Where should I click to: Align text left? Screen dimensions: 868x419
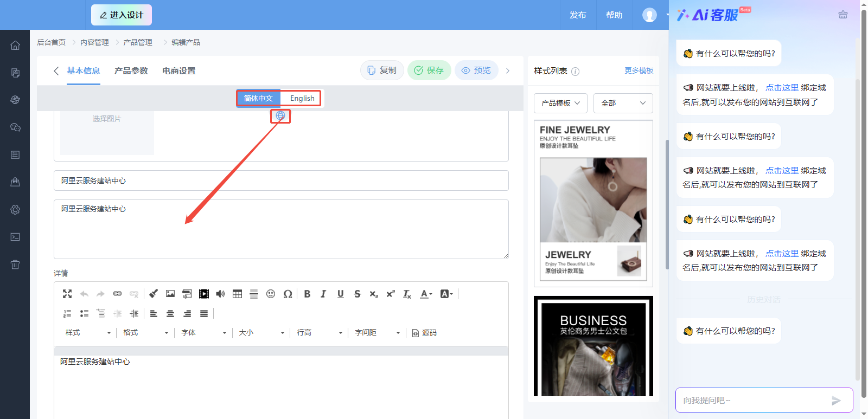[154, 313]
